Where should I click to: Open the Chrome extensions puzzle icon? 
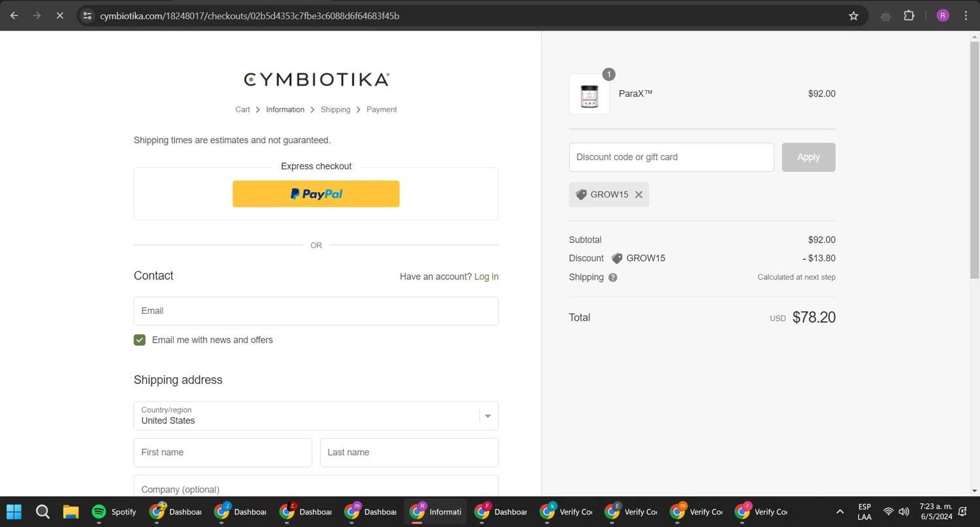point(909,16)
